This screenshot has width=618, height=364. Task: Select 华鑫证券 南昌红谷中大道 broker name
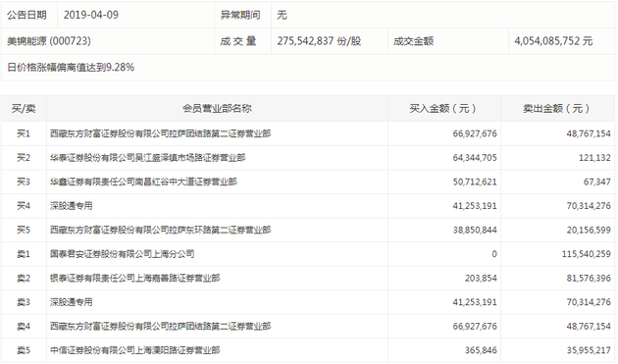tap(143, 182)
